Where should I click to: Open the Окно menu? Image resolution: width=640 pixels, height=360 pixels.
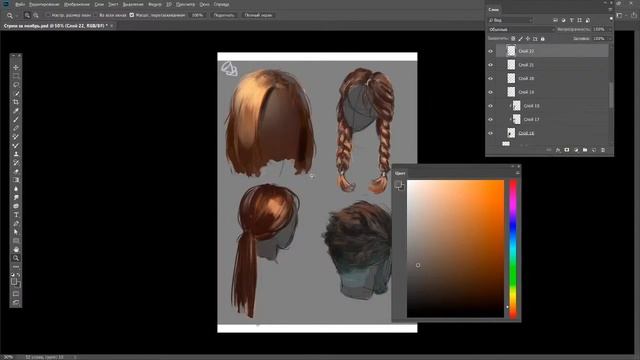[204, 4]
